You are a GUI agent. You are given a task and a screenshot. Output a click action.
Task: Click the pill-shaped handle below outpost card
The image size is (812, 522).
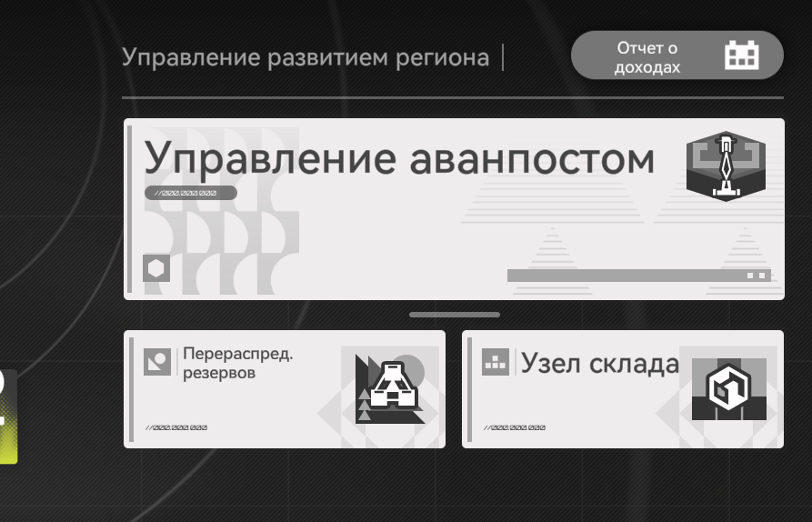click(455, 315)
